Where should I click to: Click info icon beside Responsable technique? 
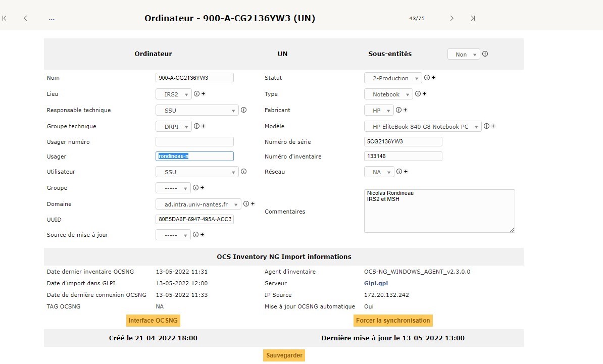[x=243, y=110]
